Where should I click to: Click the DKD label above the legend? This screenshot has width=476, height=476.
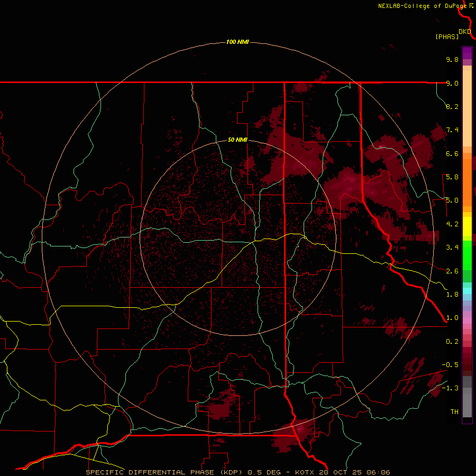(465, 32)
